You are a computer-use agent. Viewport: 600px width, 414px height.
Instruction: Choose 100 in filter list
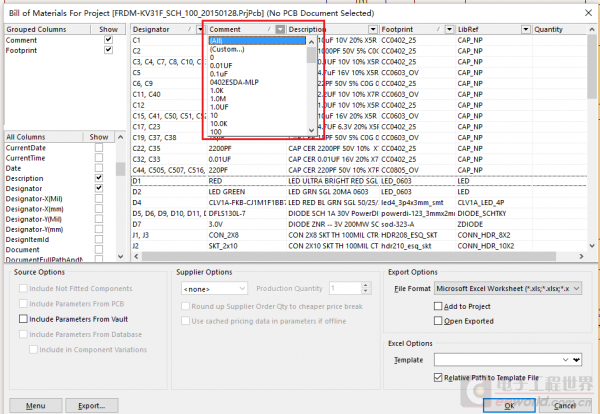tap(216, 132)
